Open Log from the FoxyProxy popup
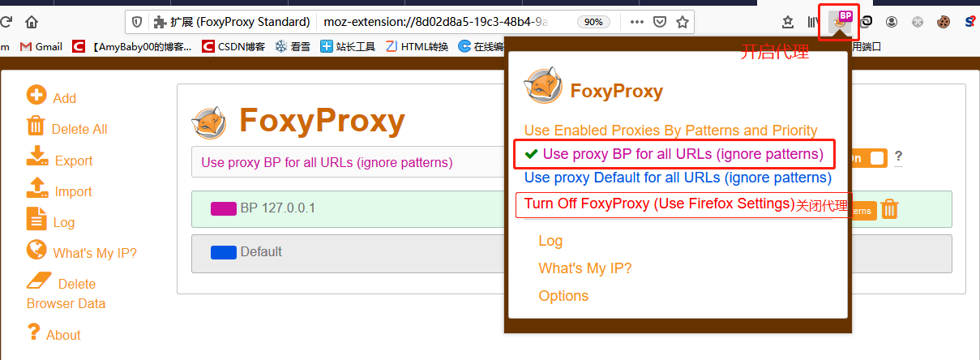Viewport: 980px width, 360px height. point(550,241)
